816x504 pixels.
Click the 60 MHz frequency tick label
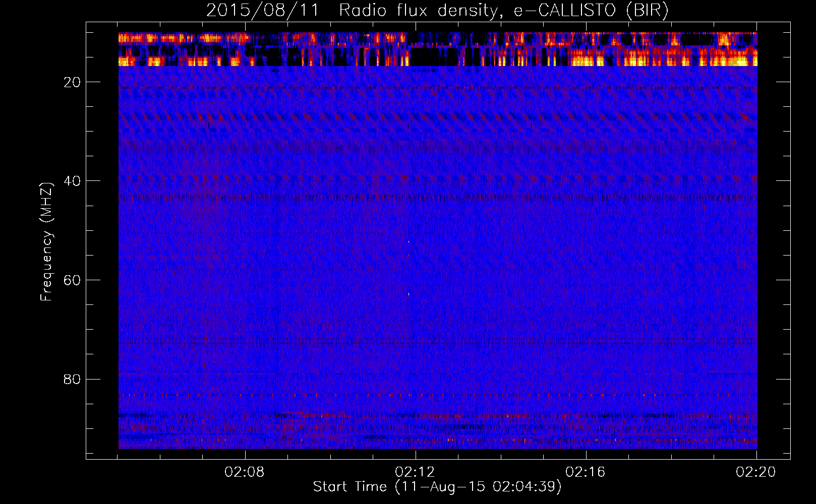pos(72,280)
